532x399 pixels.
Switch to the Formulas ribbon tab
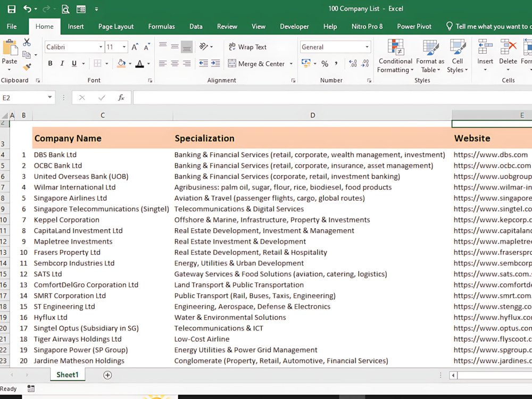click(162, 27)
